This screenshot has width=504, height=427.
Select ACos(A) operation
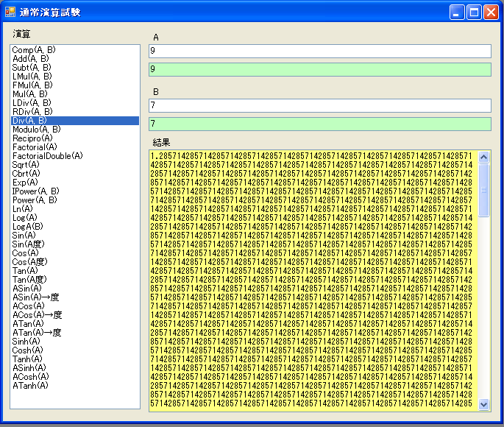pos(75,306)
